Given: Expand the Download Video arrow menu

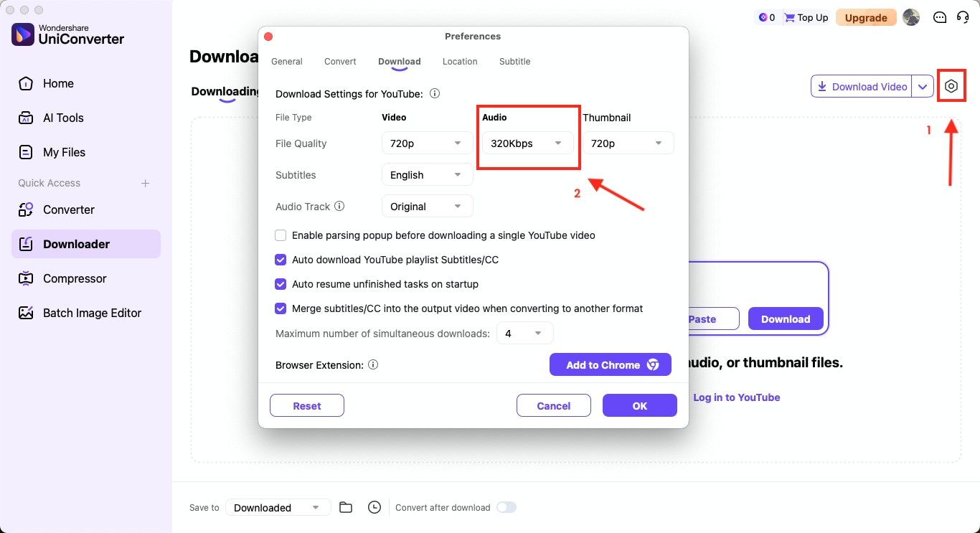Looking at the screenshot, I should pos(923,87).
